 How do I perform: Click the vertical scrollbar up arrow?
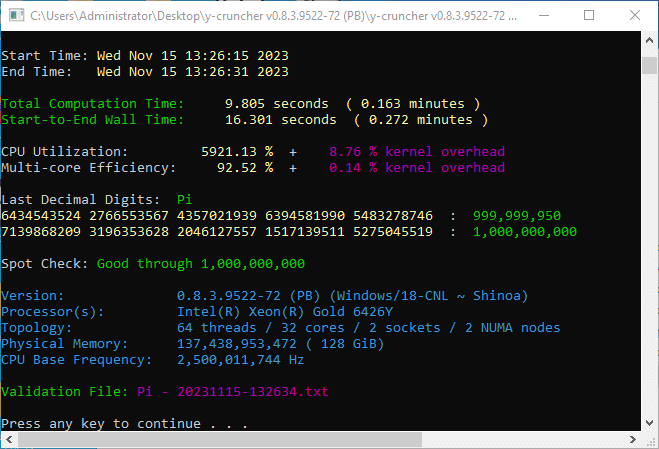pos(649,41)
